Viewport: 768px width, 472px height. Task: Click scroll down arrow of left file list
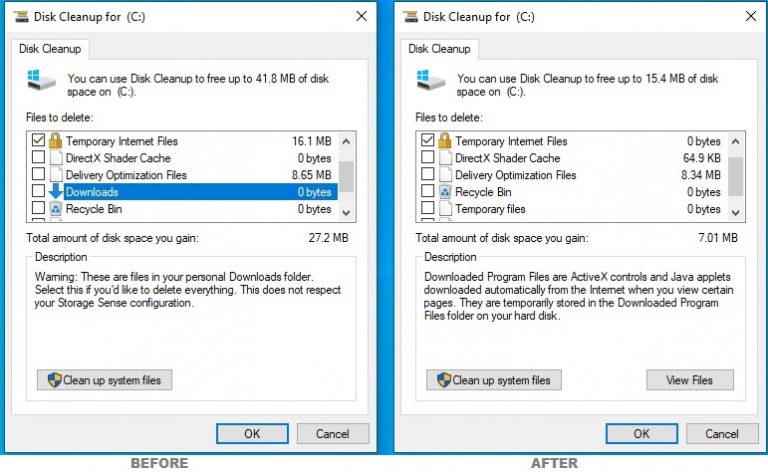(x=346, y=212)
